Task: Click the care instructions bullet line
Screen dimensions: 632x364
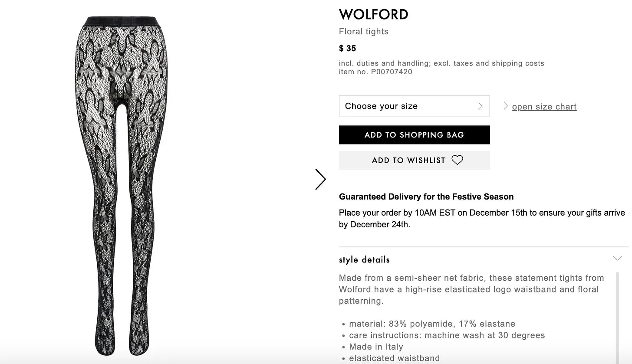Action: pyautogui.click(x=447, y=335)
